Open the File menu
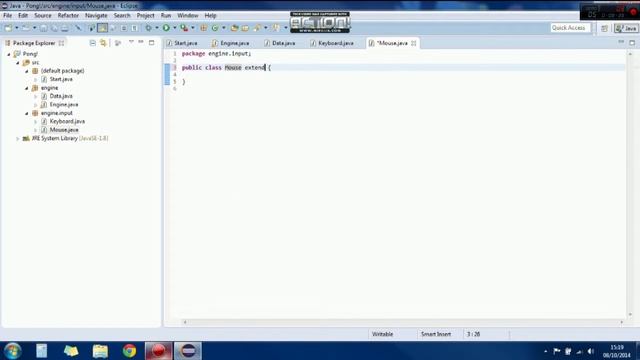This screenshot has width=640, height=360. pyautogui.click(x=8, y=16)
